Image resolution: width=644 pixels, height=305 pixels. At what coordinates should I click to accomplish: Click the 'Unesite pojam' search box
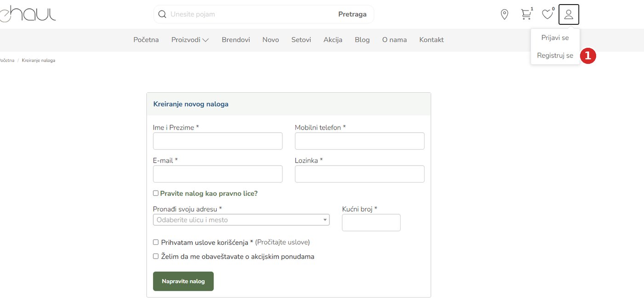tap(251, 14)
